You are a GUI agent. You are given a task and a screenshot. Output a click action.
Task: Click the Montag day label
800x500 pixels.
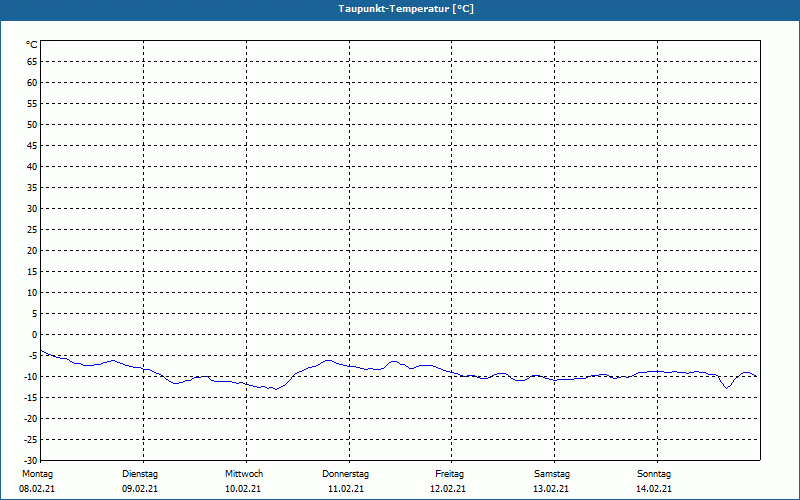coord(37,474)
